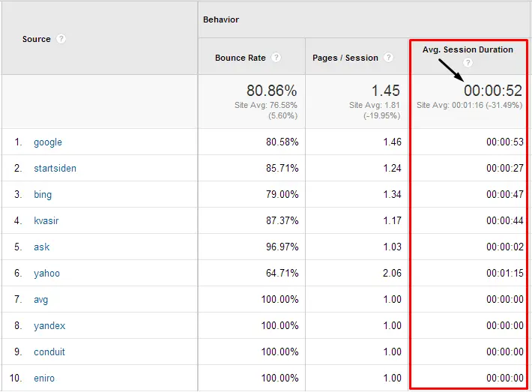Image resolution: width=532 pixels, height=392 pixels.
Task: Select google session duration 00:00:53
Action: click(505, 142)
